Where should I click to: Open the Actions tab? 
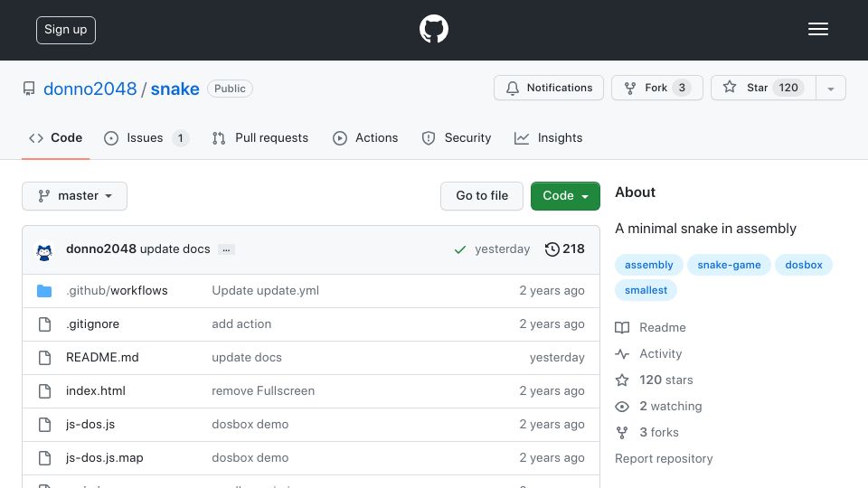365,137
